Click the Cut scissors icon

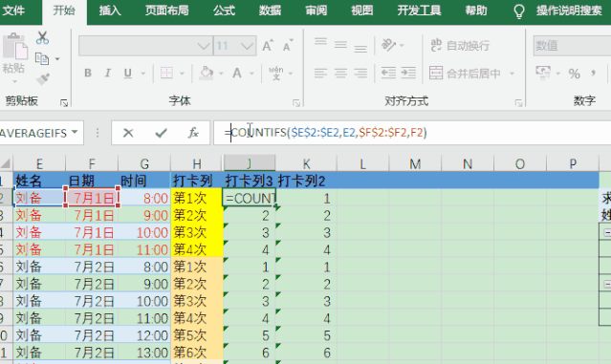[x=42, y=38]
